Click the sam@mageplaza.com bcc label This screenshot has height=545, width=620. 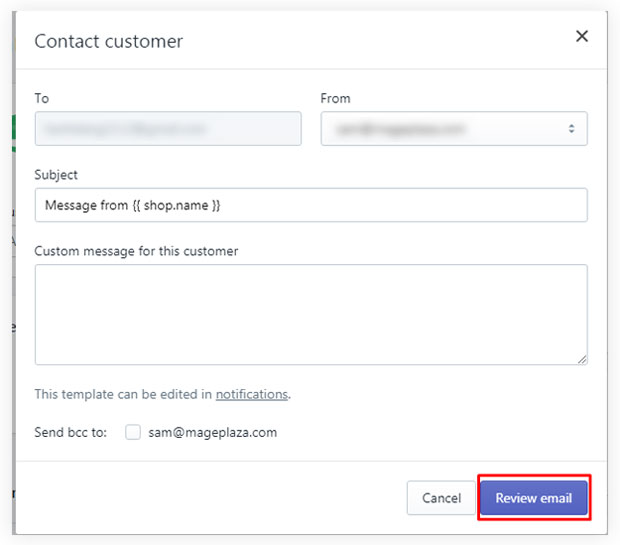click(x=213, y=433)
